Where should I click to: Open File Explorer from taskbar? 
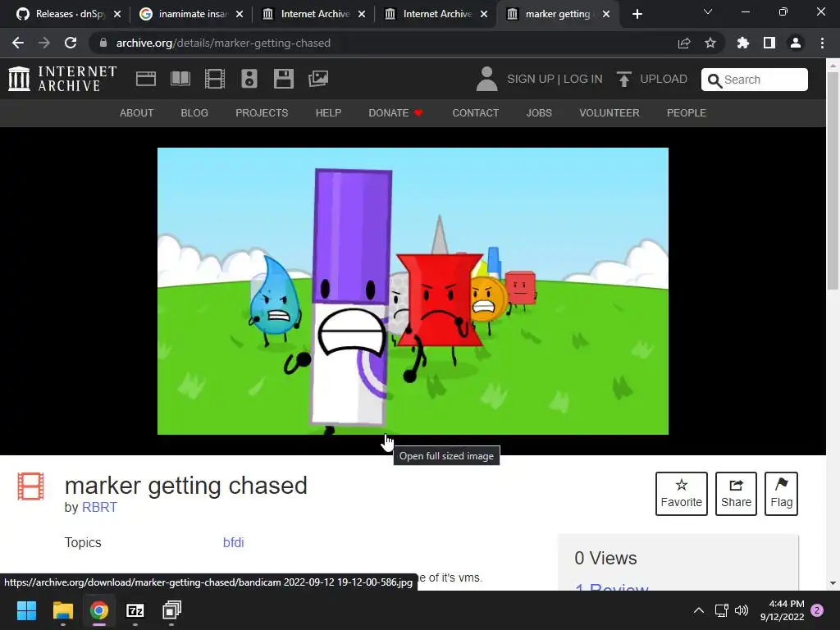pos(62,610)
